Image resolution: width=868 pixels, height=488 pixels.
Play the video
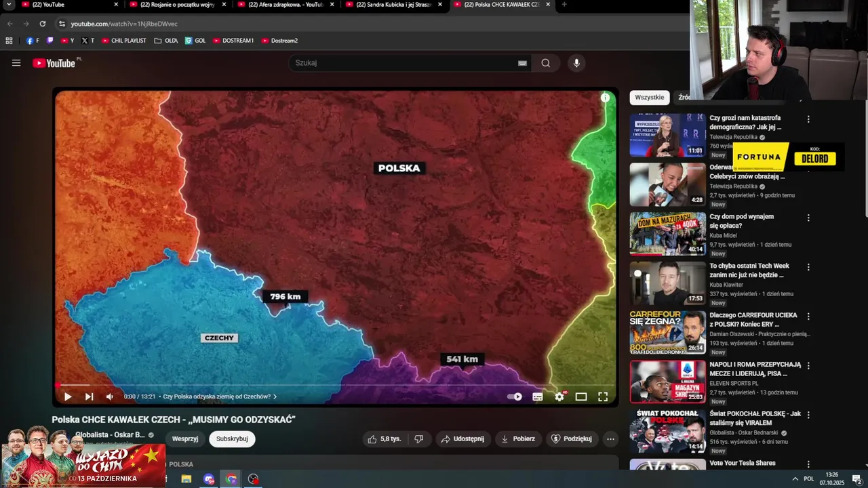(68, 396)
